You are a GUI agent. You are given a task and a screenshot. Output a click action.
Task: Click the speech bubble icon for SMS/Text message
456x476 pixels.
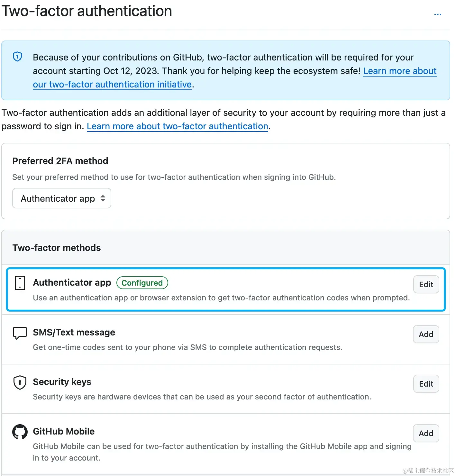tap(20, 333)
